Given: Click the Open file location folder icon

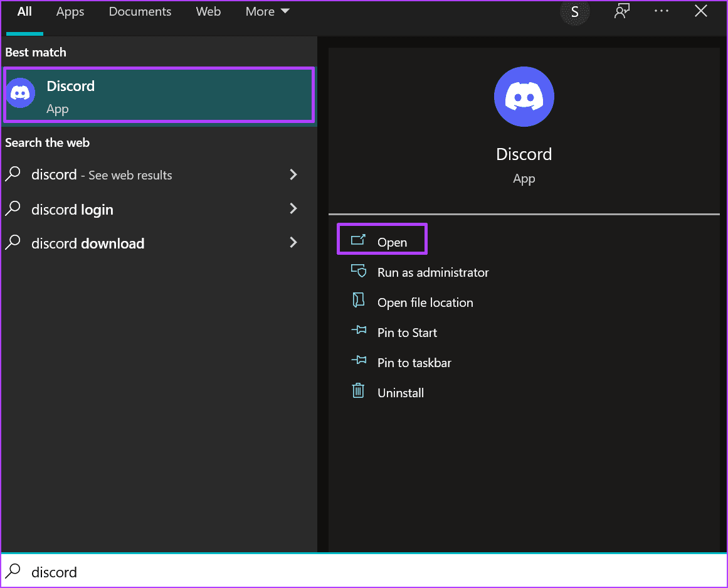Looking at the screenshot, I should tap(358, 301).
